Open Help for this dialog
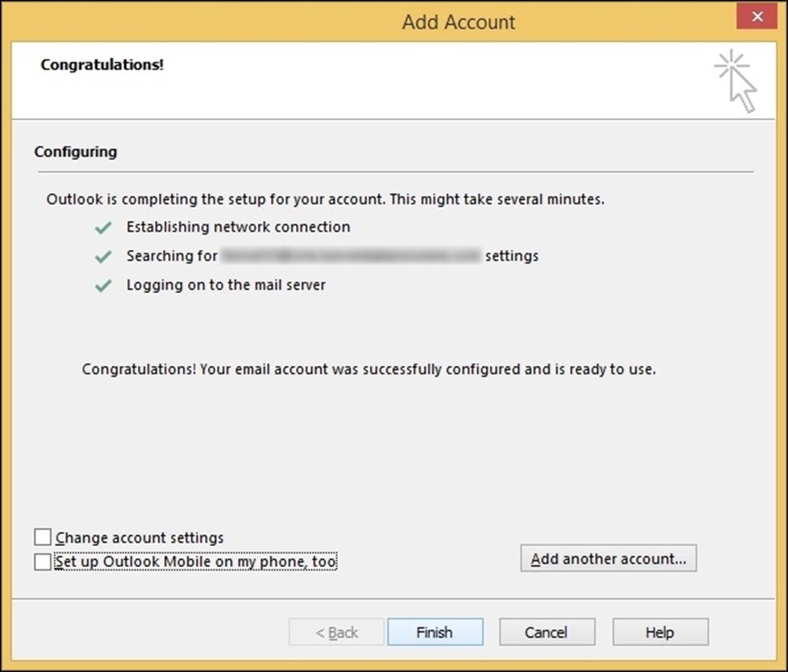 [660, 632]
